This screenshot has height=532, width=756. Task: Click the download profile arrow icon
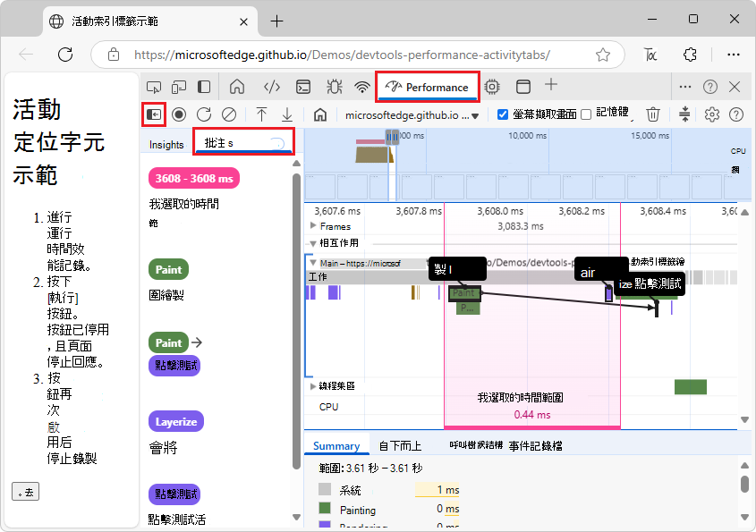tap(287, 114)
